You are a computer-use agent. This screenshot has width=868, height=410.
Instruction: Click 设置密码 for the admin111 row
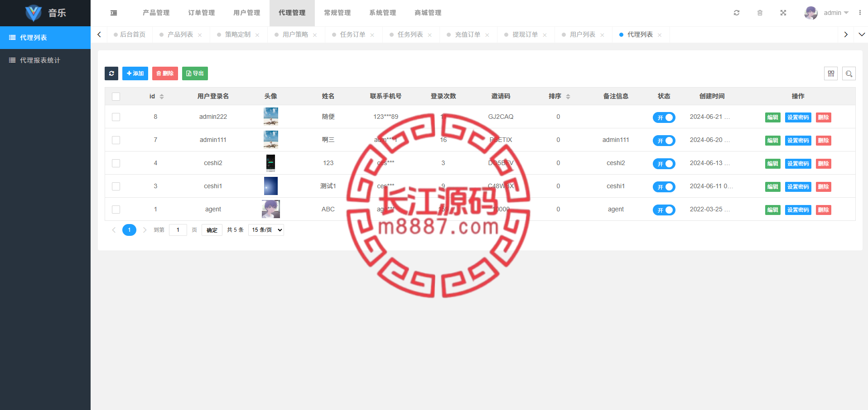[x=798, y=141]
